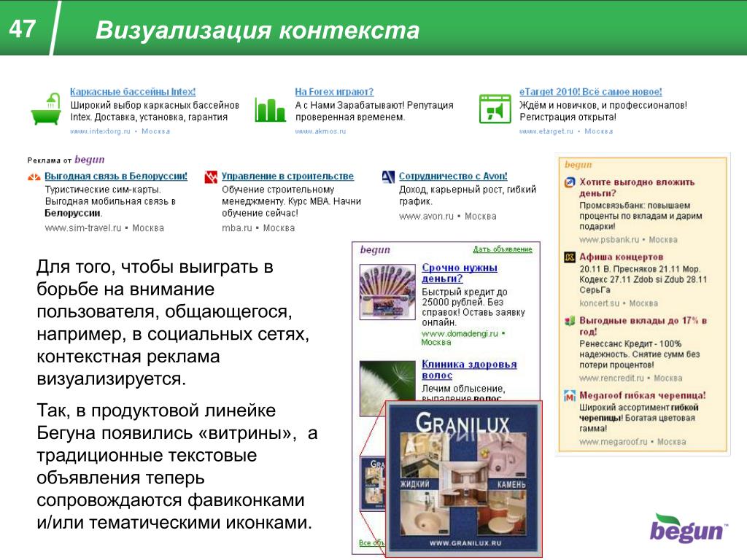The width and height of the screenshot is (747, 560).
Task: Click the green bar chart icon for Forex ad
Action: pos(270,110)
